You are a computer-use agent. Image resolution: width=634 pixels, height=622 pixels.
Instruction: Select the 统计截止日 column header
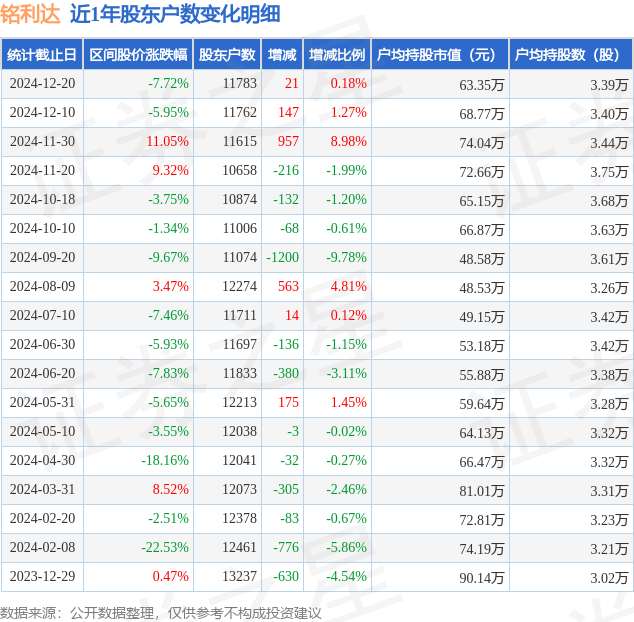(42, 55)
